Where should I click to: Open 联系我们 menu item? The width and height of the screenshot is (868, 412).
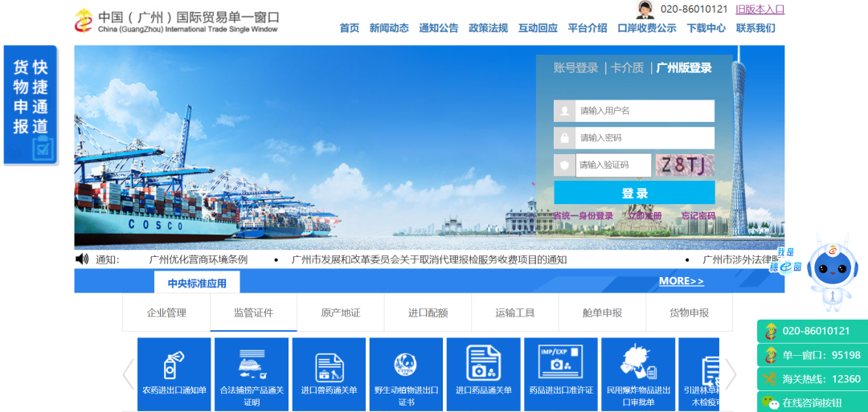pos(755,28)
